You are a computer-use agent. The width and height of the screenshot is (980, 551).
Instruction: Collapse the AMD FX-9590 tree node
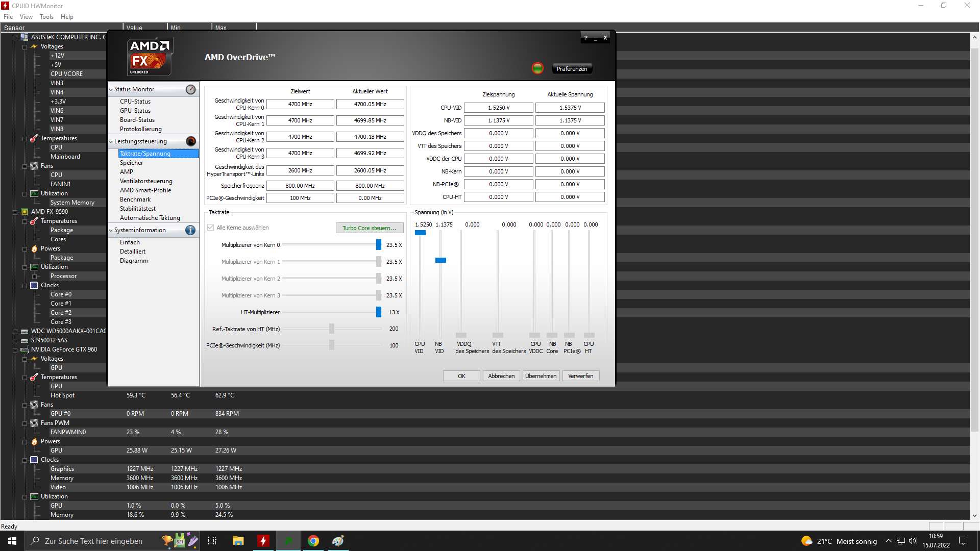pos(15,212)
